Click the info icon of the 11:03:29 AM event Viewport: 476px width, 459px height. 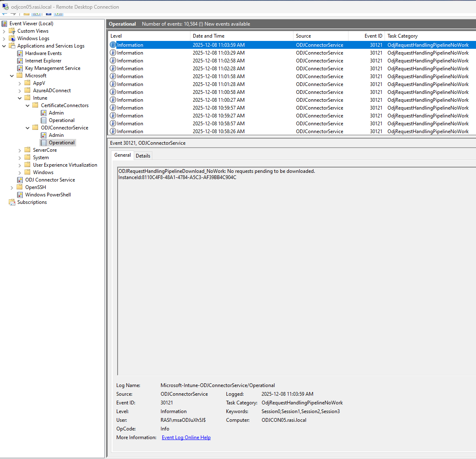coord(113,53)
